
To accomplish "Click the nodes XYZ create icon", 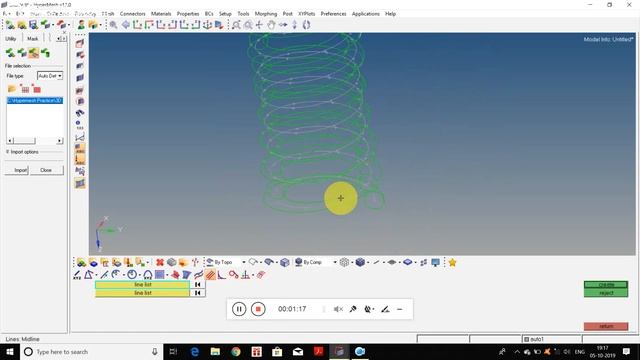I will 77,275.
